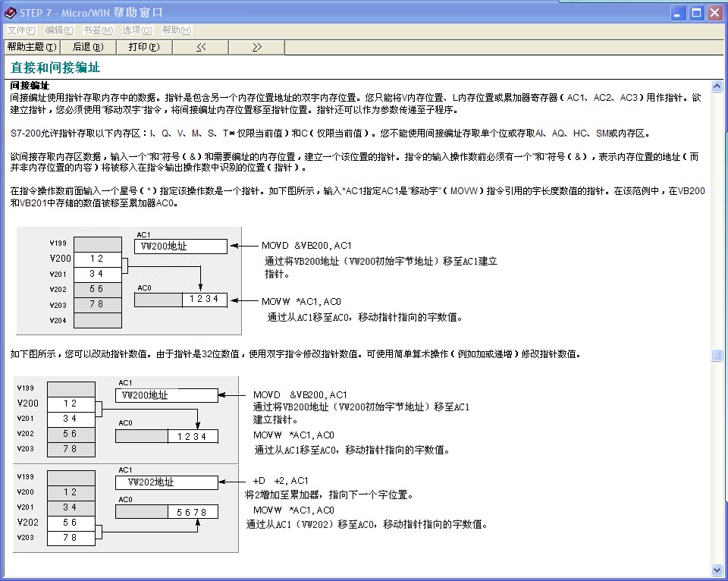The width and height of the screenshot is (728, 581).
Task: Click the STEP 7 app icon in title bar
Action: pos(10,13)
